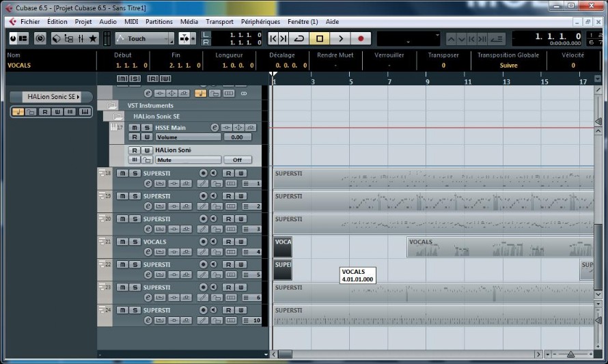The image size is (608, 364).
Task: Open the Périphériques menu
Action: (x=260, y=22)
